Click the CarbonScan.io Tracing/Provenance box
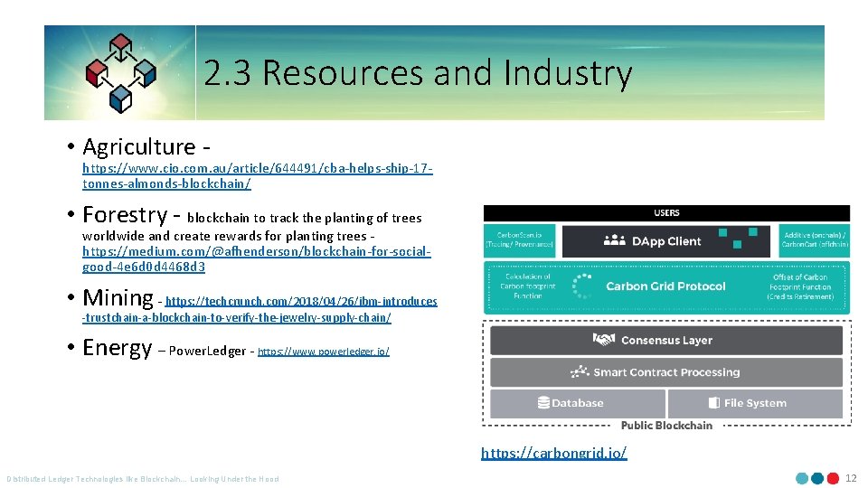The image size is (868, 488). pyautogui.click(x=519, y=240)
